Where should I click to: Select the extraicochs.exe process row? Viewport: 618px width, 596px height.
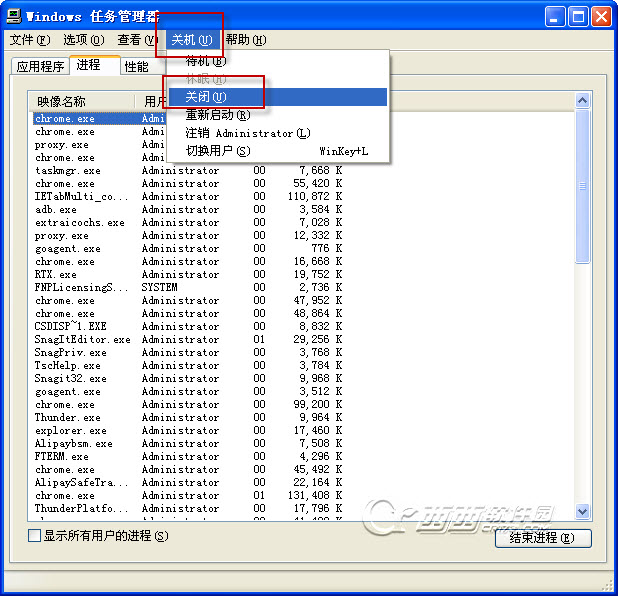coord(188,222)
